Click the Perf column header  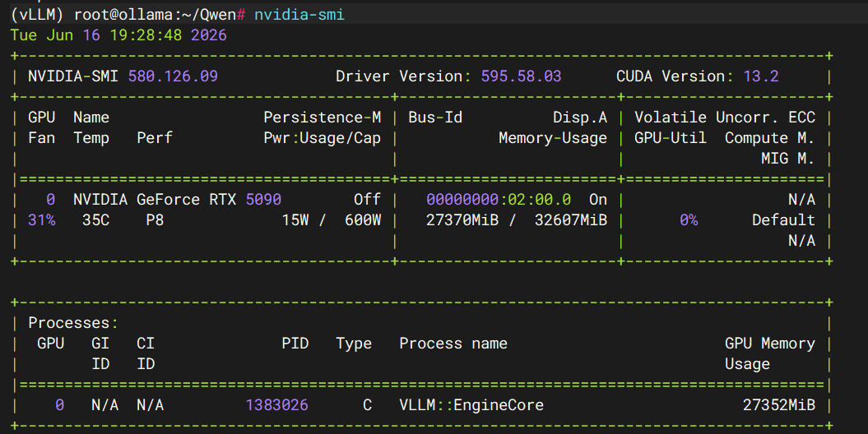click(155, 138)
